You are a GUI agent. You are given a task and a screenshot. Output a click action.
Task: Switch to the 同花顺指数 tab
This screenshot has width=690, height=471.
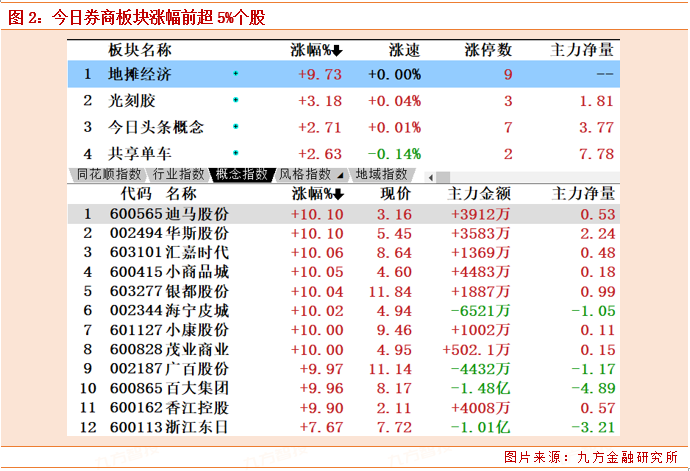click(x=108, y=175)
